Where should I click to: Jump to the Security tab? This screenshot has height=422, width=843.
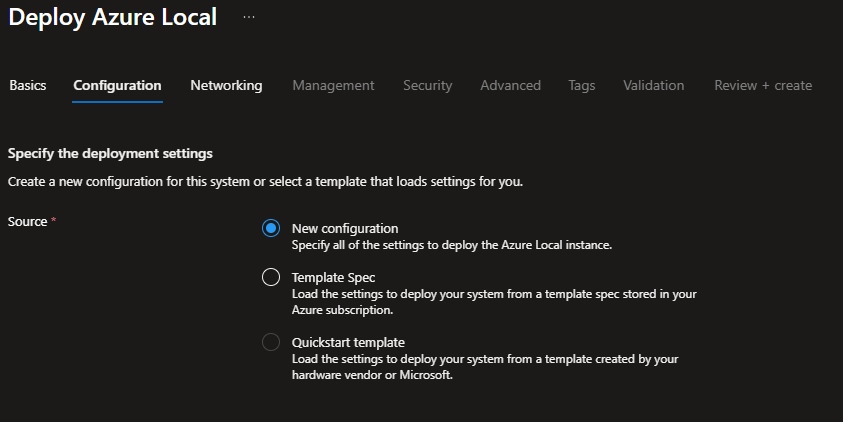427,86
